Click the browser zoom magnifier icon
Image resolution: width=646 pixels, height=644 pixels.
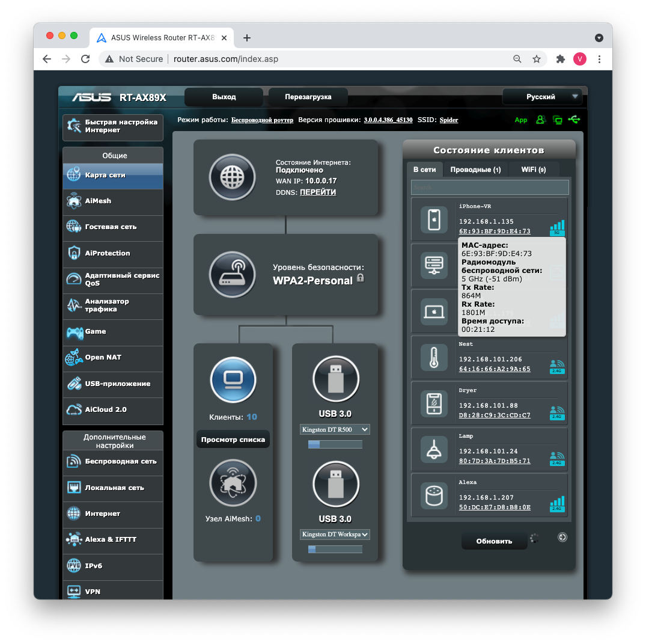coord(517,59)
